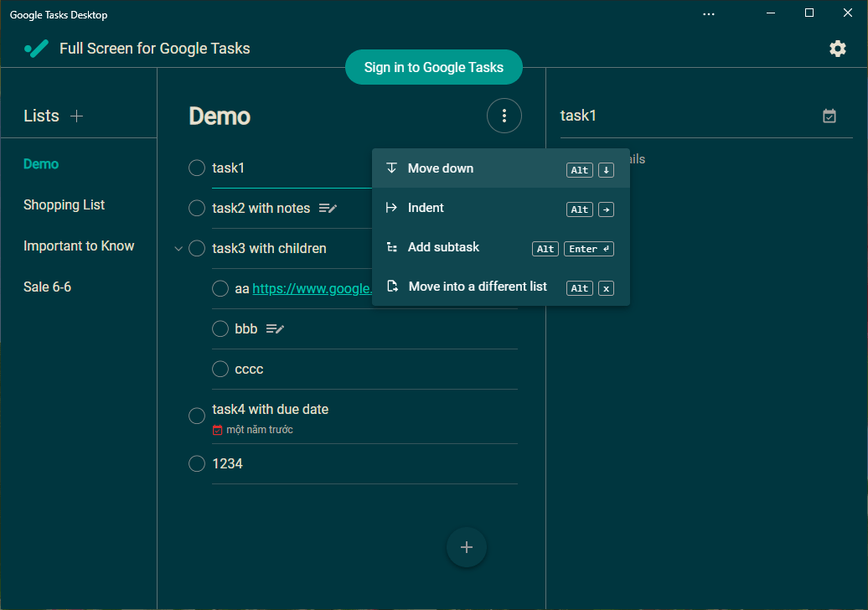868x610 pixels.
Task: Mark task4 with due date complete
Action: pos(197,416)
